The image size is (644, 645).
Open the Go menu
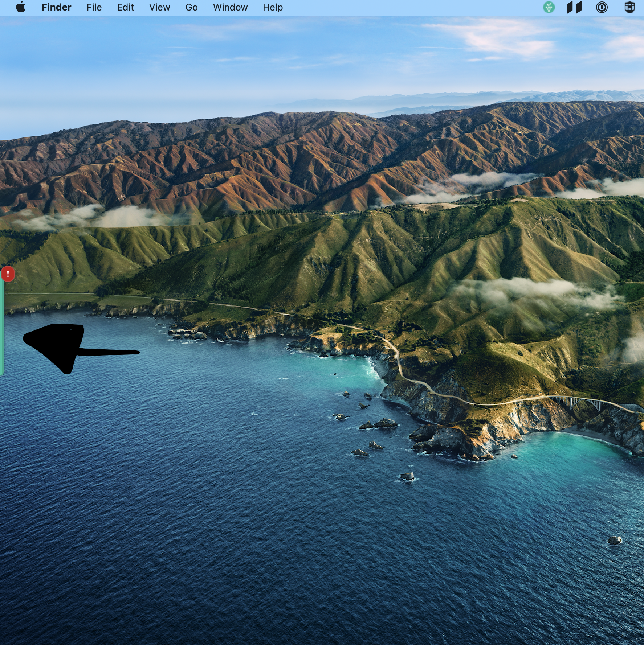(x=191, y=7)
